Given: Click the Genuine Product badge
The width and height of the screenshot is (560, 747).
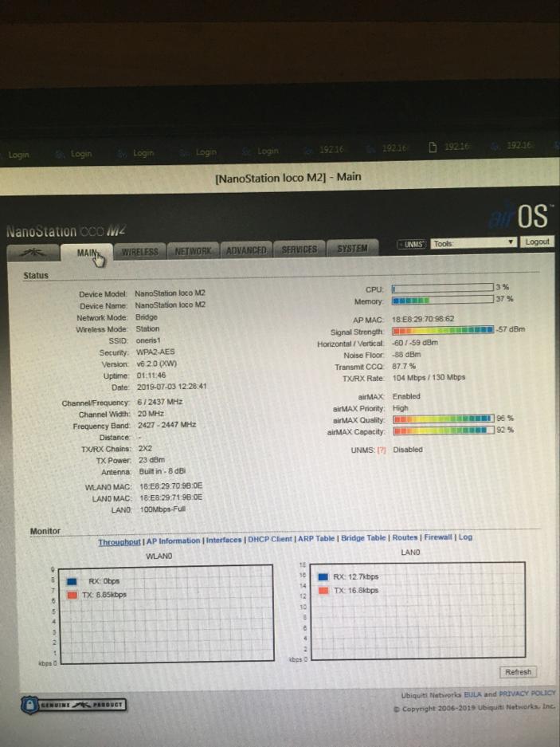Looking at the screenshot, I should click(73, 705).
